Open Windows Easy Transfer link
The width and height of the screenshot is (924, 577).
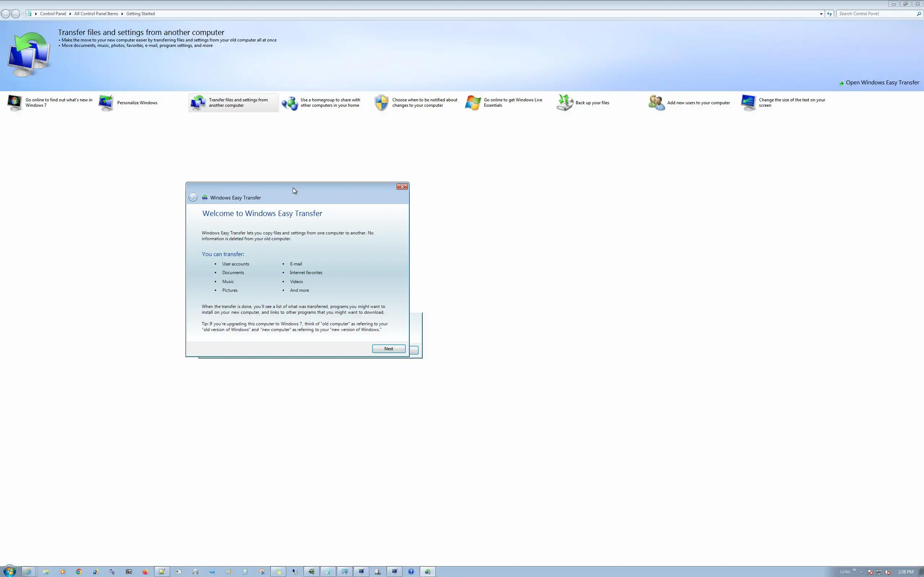(882, 83)
